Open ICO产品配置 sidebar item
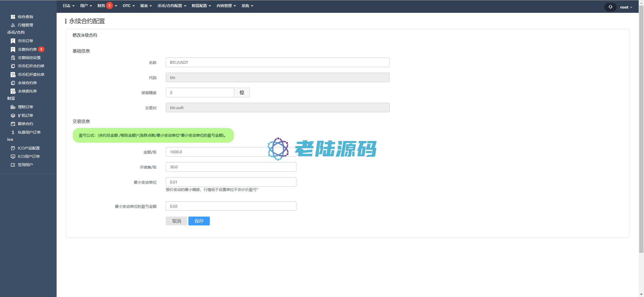The width and height of the screenshot is (644, 297). (x=29, y=148)
